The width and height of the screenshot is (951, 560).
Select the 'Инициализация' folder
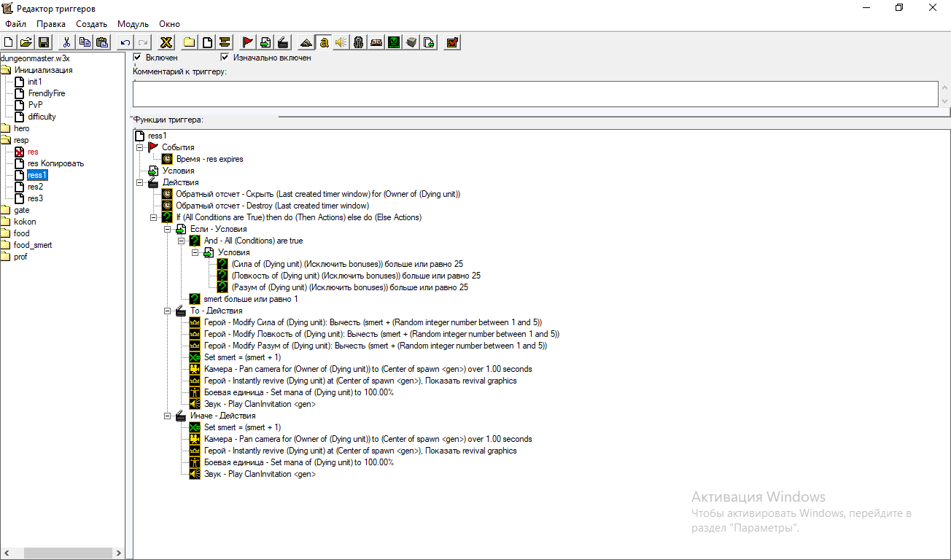coord(43,70)
